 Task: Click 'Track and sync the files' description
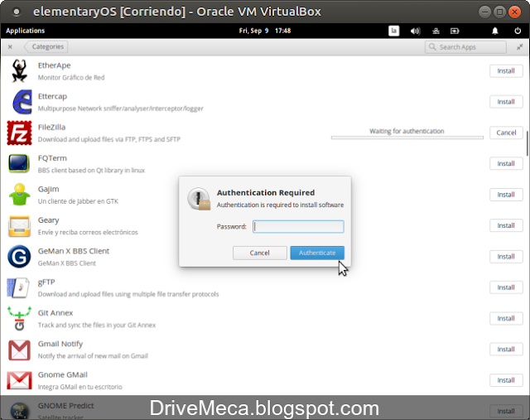[97, 326]
